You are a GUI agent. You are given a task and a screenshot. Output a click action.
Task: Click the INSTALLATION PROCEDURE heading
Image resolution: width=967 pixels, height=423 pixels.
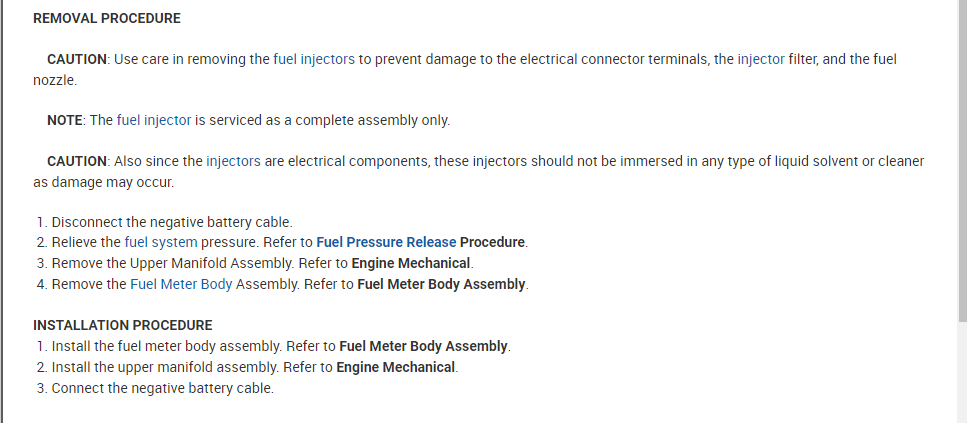coord(122,325)
